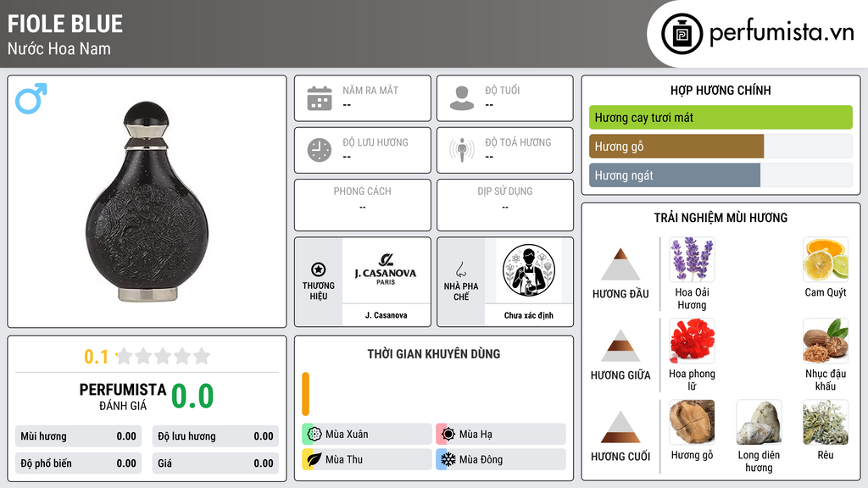Image resolution: width=868 pixels, height=488 pixels.
Task: Click the orange recommended-time bar
Action: (305, 394)
